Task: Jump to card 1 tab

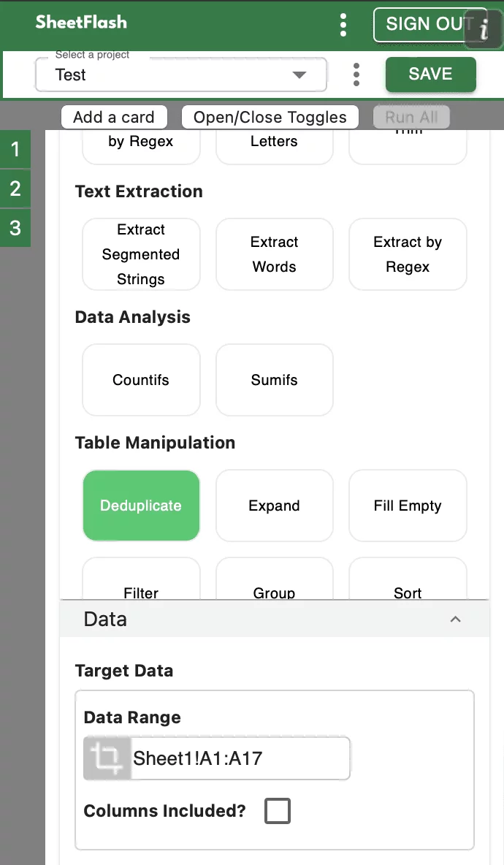Action: pos(15,150)
